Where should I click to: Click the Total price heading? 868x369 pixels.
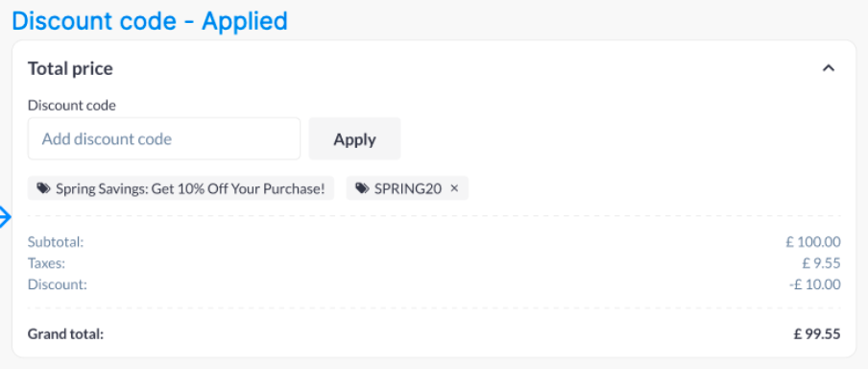point(70,68)
